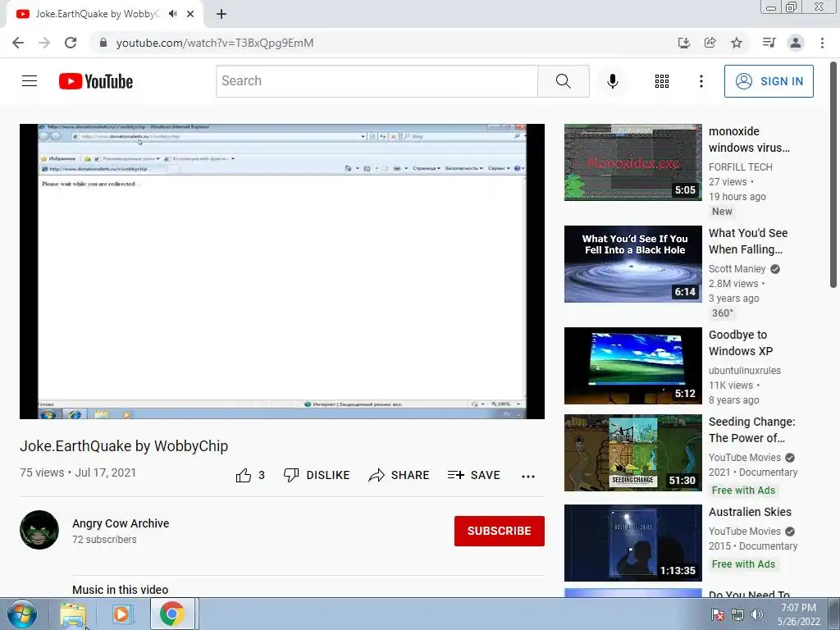This screenshot has height=630, width=840.
Task: Click the SIGN IN button
Action: click(x=769, y=81)
